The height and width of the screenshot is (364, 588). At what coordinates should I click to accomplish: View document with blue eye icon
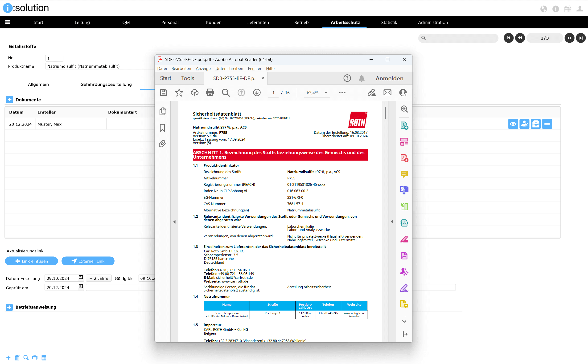point(513,124)
